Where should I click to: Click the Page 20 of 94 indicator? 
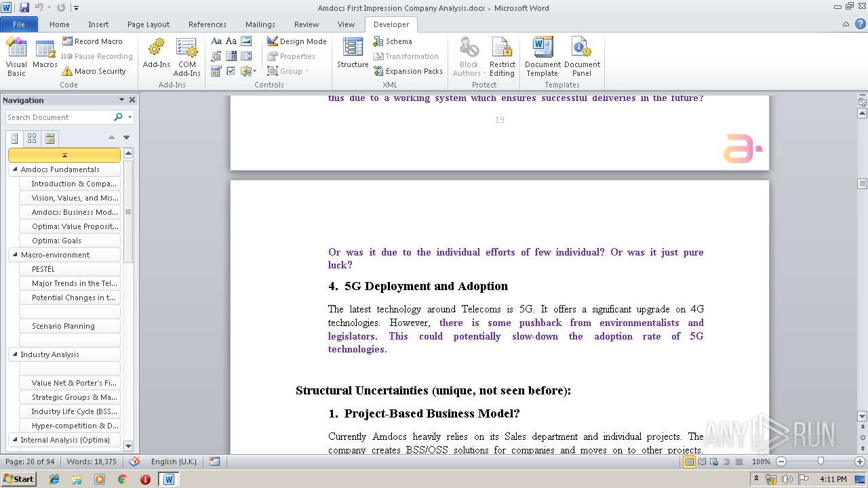30,462
